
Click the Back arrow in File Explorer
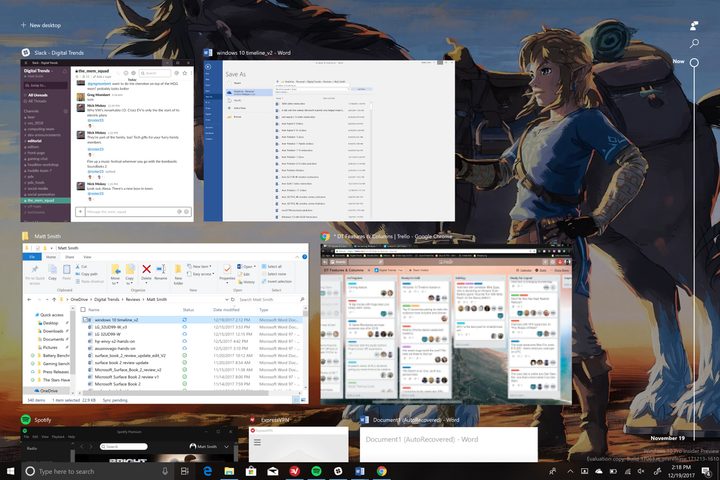(29, 299)
